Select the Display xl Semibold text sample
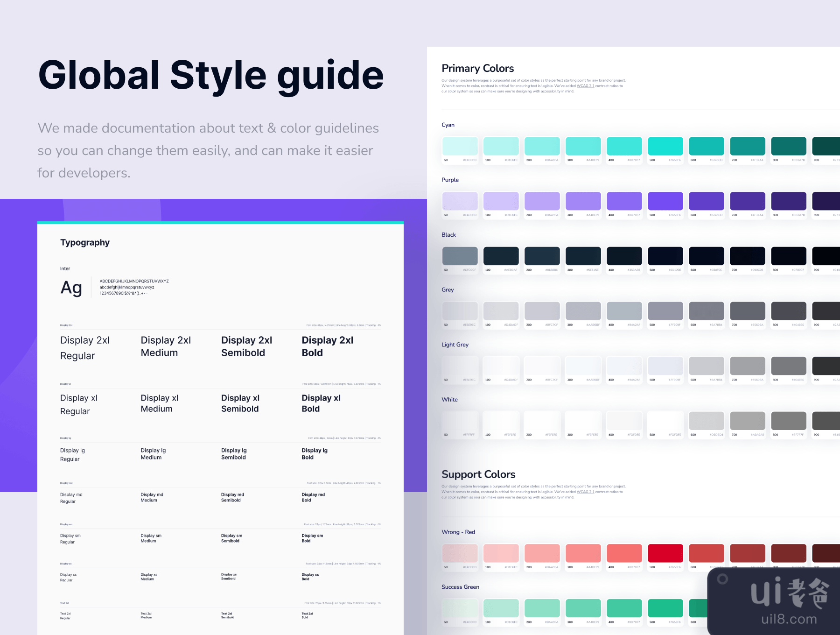Image resolution: width=840 pixels, height=635 pixels. click(240, 403)
